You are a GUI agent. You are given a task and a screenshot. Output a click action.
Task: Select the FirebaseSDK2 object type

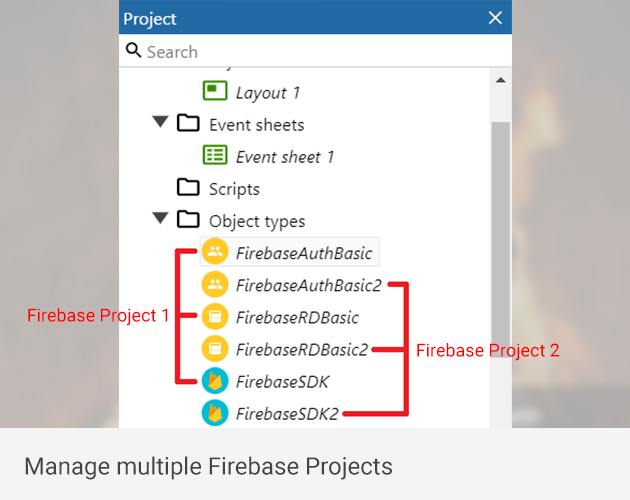(x=287, y=413)
